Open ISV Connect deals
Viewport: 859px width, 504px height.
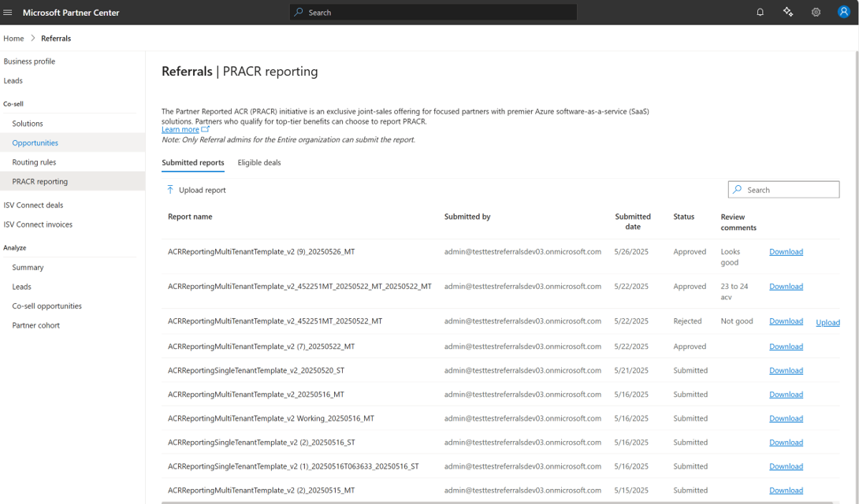33,206
